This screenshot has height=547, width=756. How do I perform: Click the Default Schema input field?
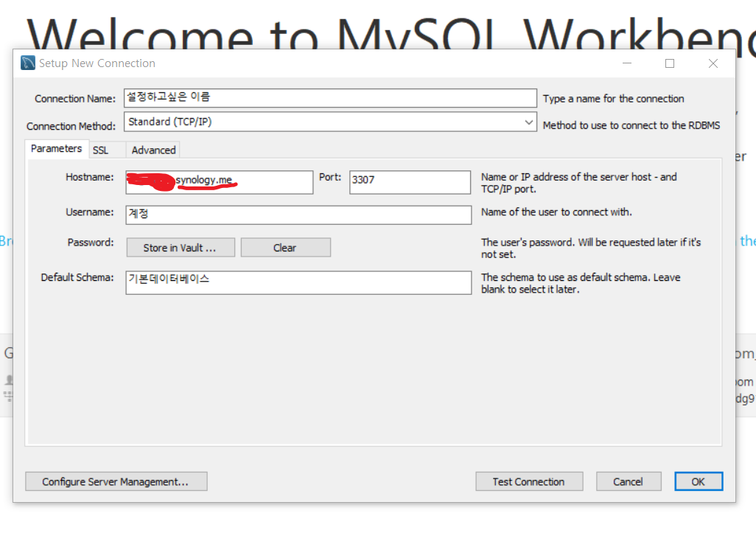point(298,282)
